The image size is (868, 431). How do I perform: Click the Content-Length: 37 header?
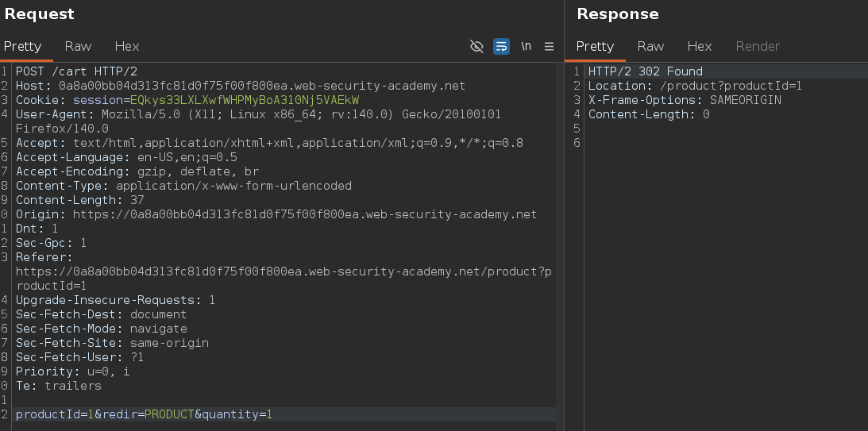(79, 200)
